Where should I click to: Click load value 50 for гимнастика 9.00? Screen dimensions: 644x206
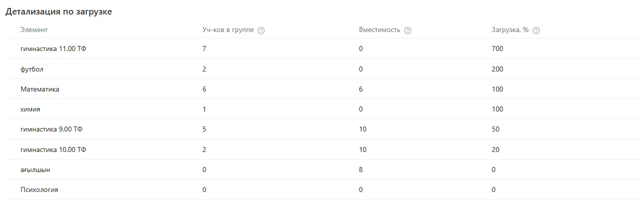point(496,129)
